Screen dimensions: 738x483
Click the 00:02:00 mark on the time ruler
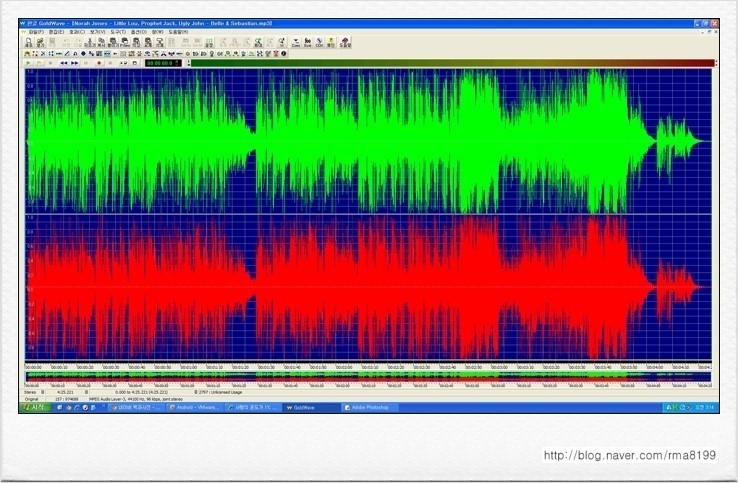pos(344,367)
